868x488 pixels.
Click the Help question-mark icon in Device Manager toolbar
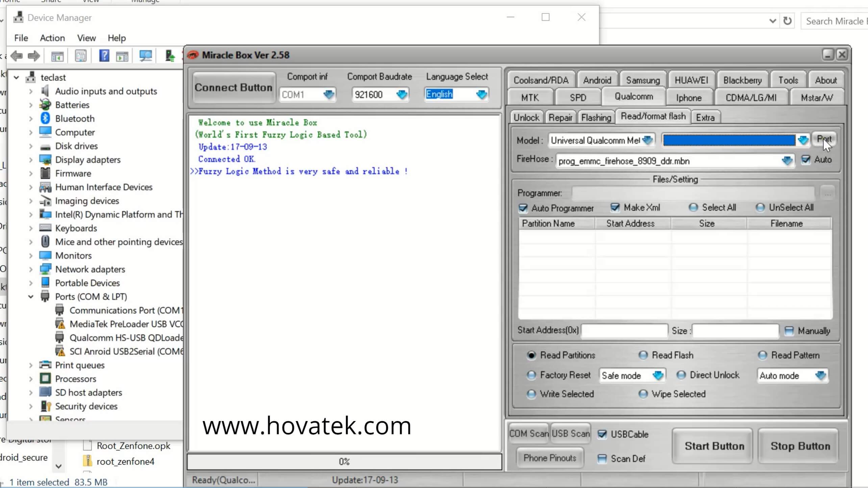pyautogui.click(x=104, y=56)
